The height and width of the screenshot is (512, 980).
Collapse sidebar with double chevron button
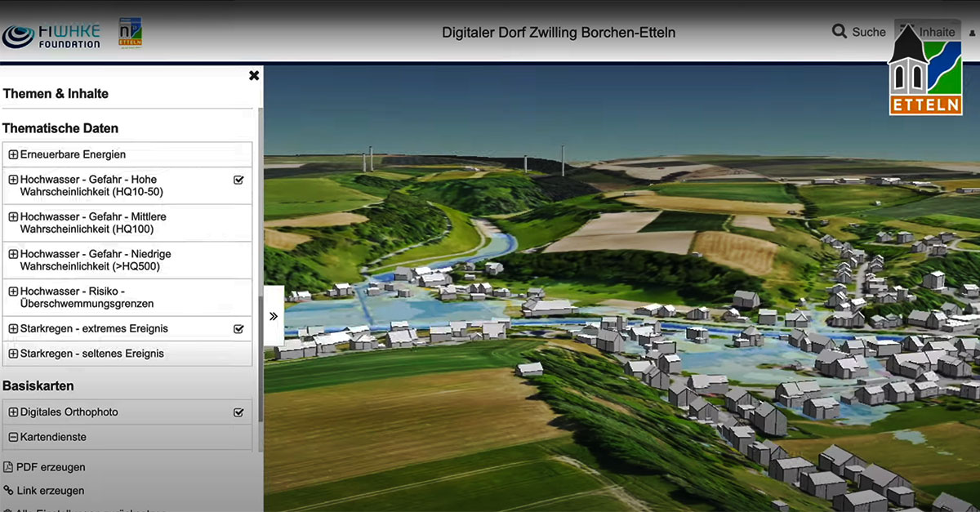click(x=274, y=316)
